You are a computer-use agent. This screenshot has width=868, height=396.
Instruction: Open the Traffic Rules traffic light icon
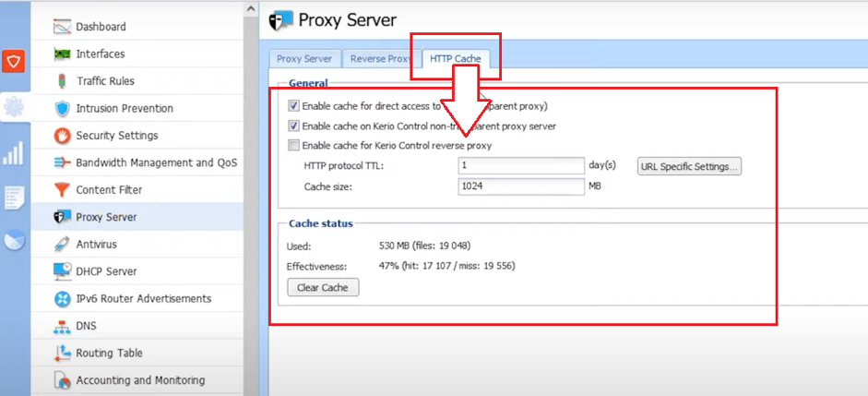(63, 81)
